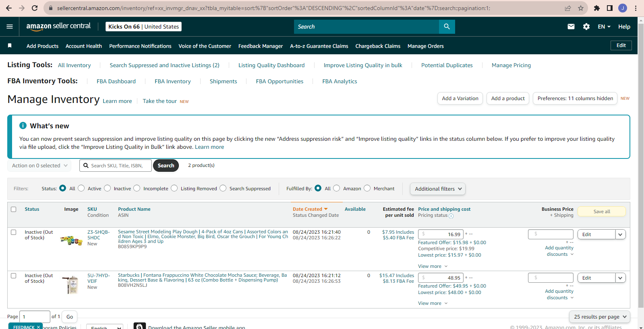The image size is (644, 329).
Task: Open Search Suppressed and Inactive Listings link
Action: (x=164, y=65)
